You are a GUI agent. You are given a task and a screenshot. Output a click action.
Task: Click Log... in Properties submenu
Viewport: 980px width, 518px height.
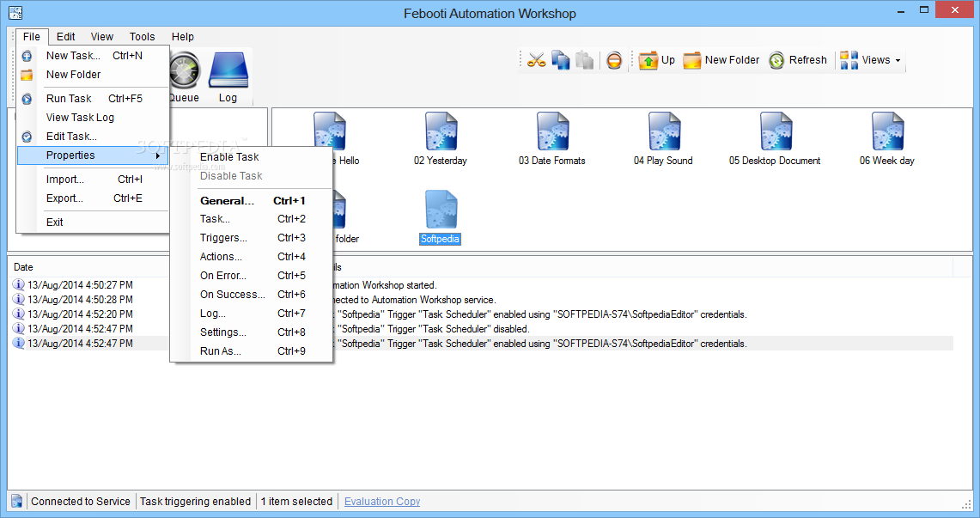click(252, 313)
